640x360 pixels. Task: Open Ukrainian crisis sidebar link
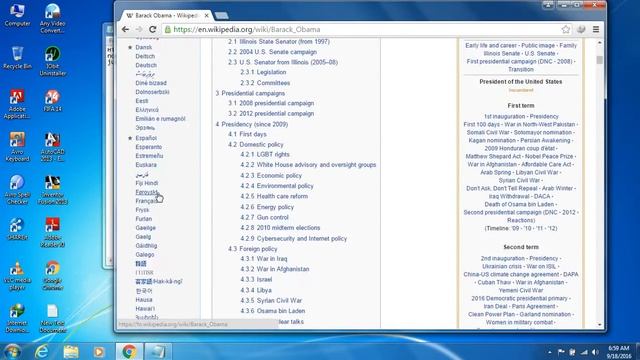[502, 267]
